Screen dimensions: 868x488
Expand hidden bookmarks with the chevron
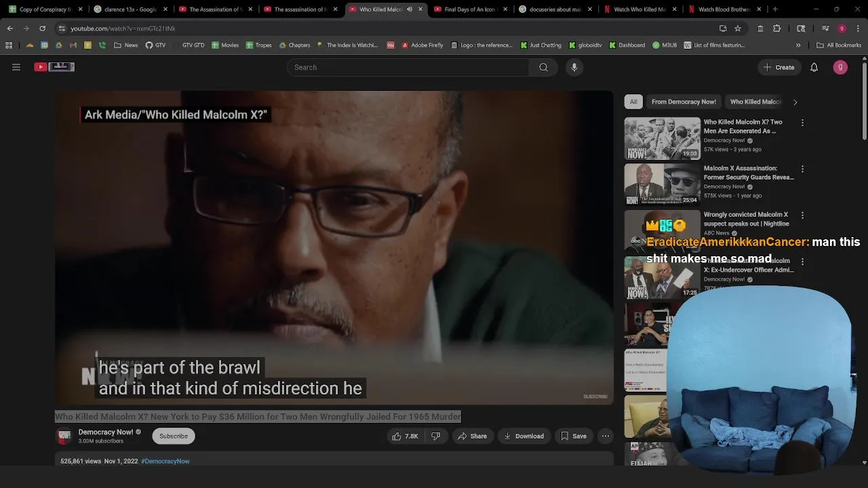(797, 45)
